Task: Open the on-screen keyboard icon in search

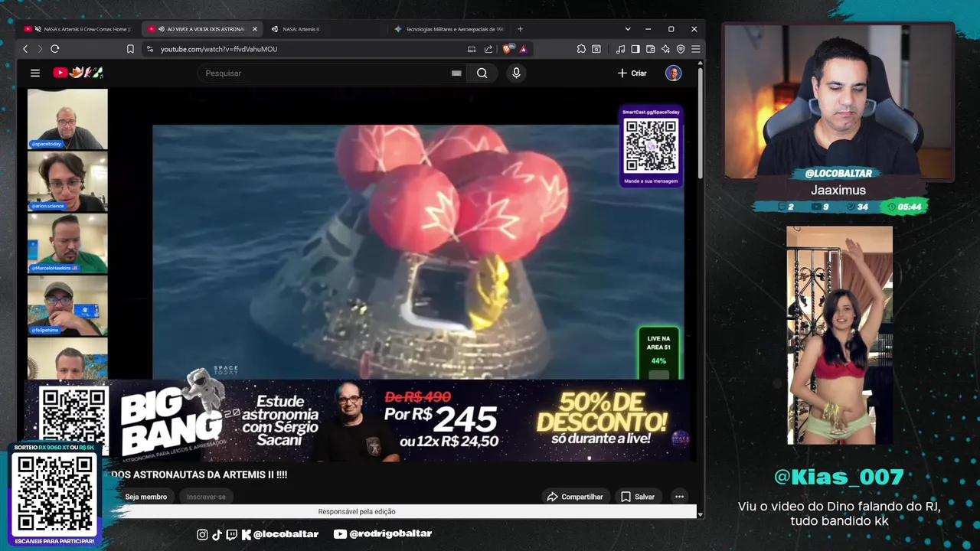Action: coord(456,73)
